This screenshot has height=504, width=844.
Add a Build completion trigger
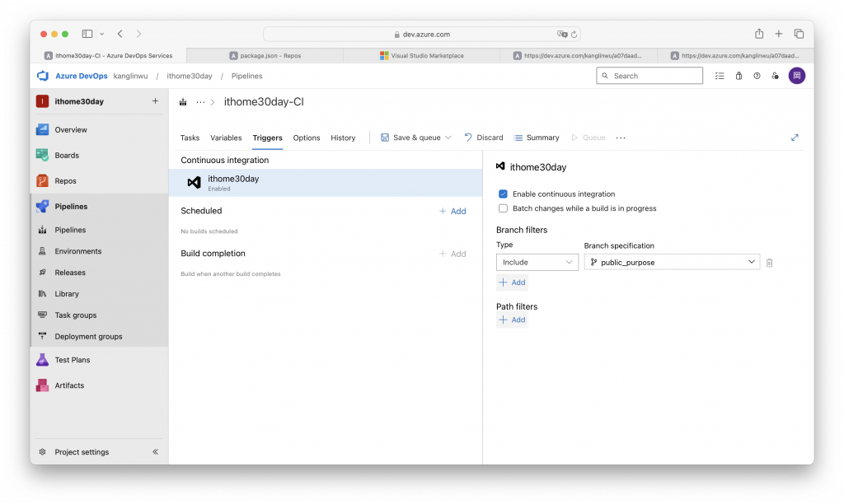(x=452, y=254)
